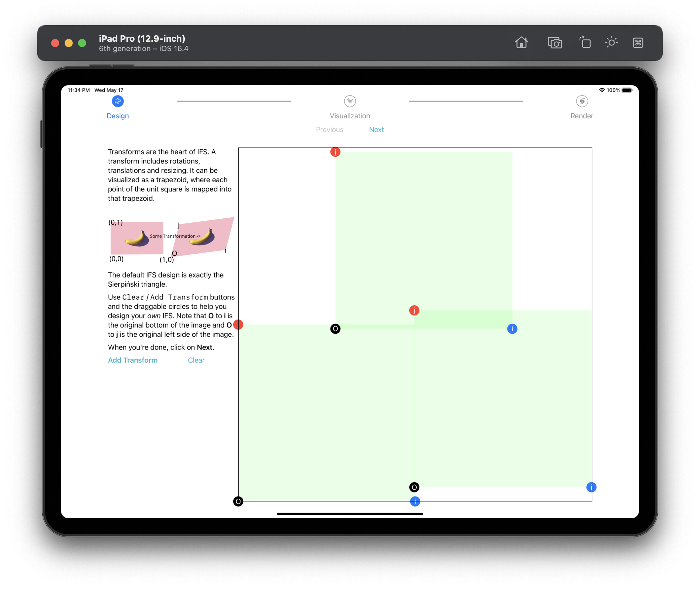The image size is (700, 592).
Task: Select the Render tab label
Action: (x=582, y=116)
